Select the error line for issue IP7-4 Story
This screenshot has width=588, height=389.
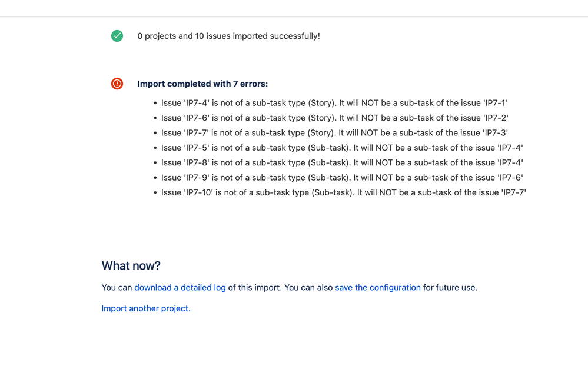tap(334, 103)
